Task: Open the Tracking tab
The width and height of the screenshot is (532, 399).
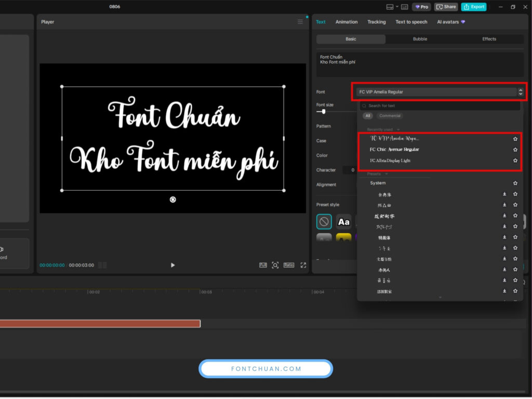Action: click(377, 22)
